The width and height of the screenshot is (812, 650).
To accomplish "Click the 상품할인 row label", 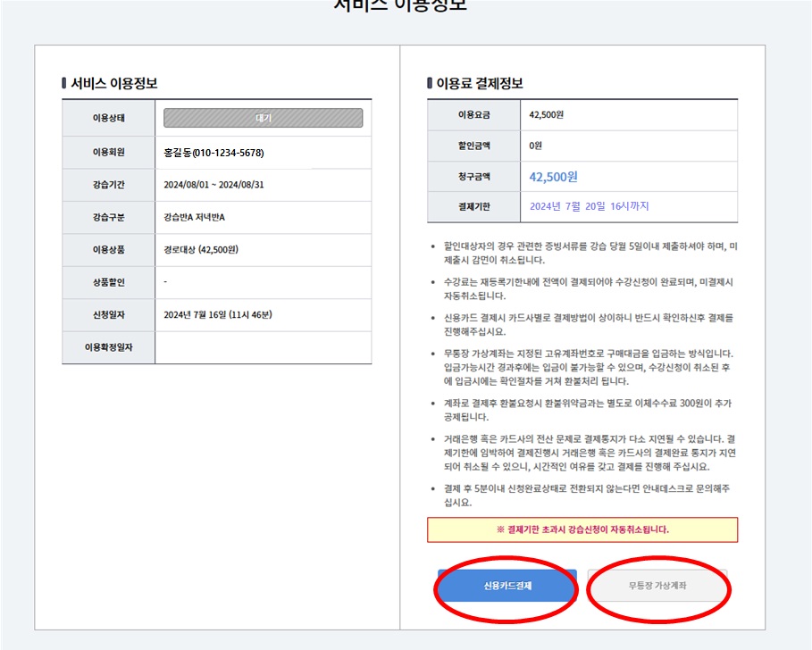I will (109, 282).
